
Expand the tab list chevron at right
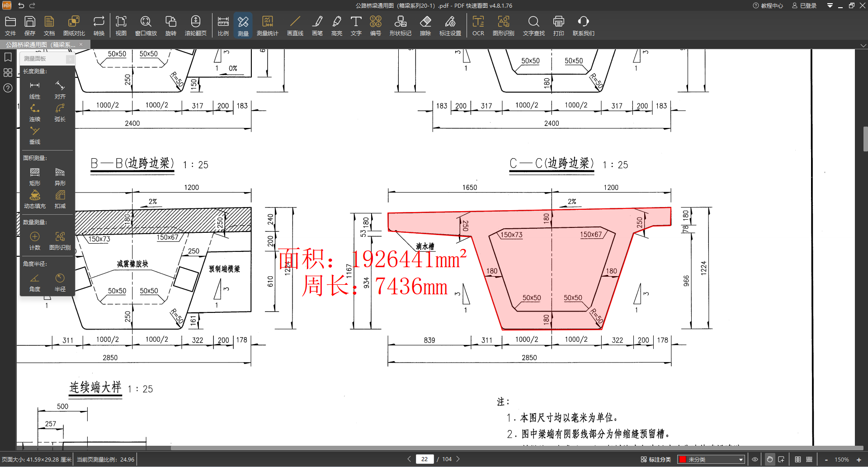(x=863, y=45)
